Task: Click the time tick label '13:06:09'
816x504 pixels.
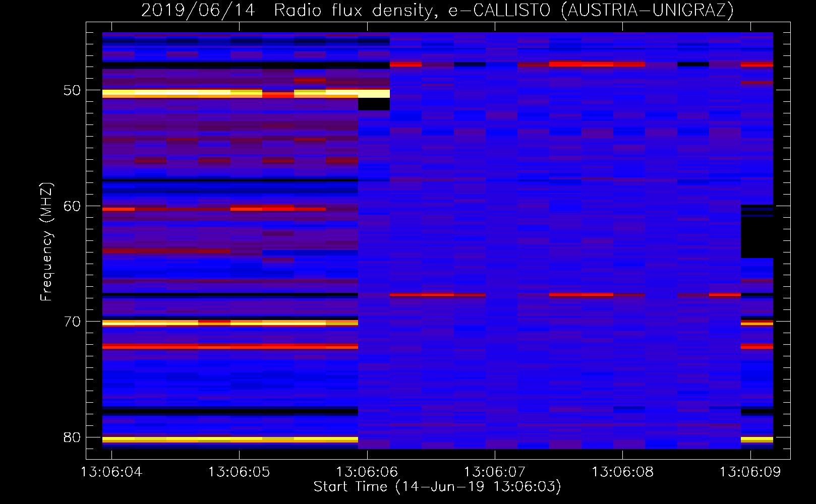Action: point(750,472)
